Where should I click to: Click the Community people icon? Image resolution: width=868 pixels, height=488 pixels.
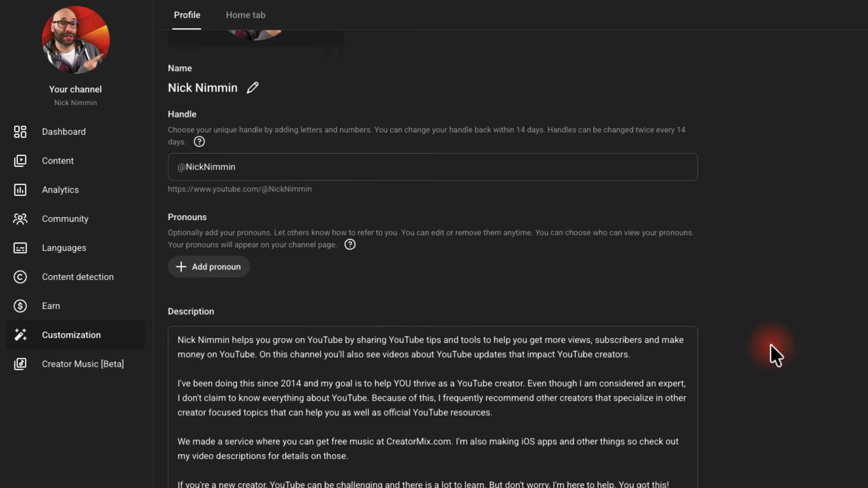pyautogui.click(x=20, y=219)
